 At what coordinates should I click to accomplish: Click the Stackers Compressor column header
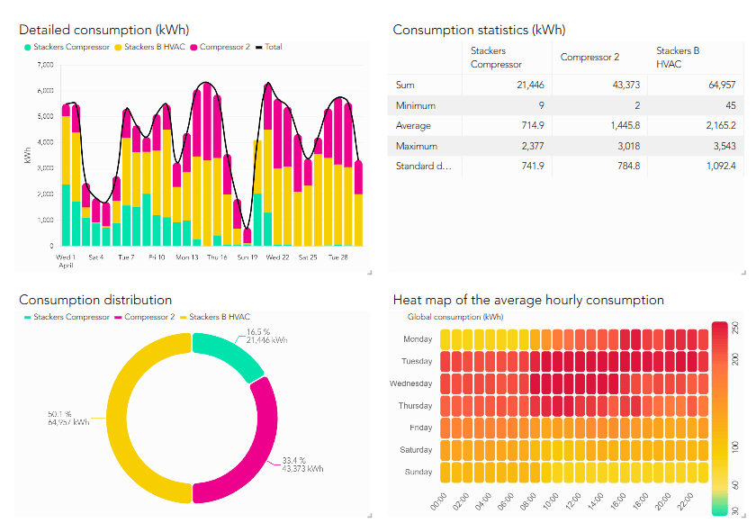[x=507, y=58]
